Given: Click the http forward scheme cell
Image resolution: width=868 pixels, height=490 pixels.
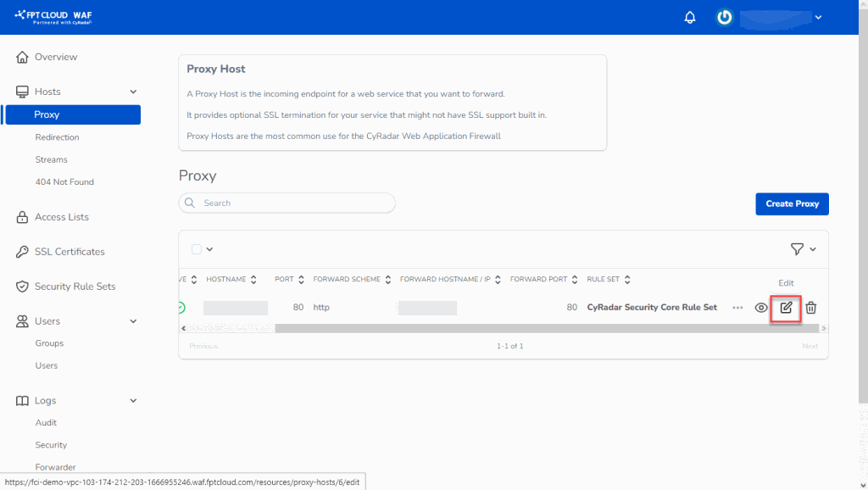Looking at the screenshot, I should tap(321, 307).
